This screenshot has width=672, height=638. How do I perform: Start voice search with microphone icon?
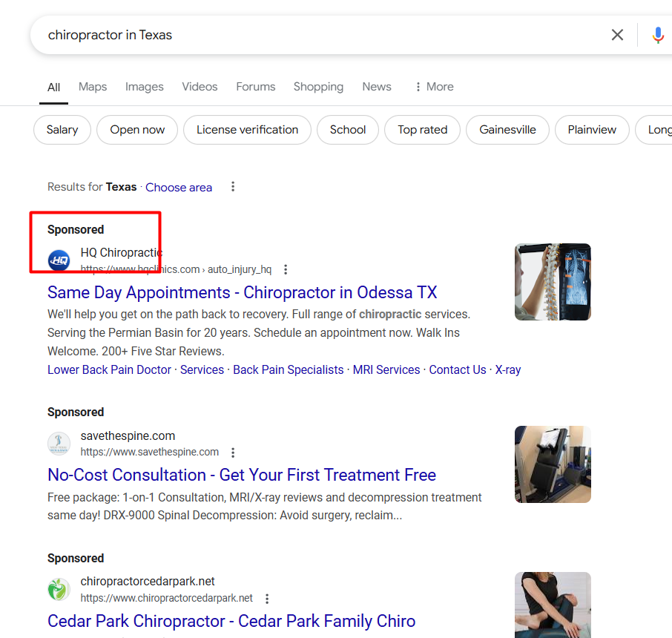click(x=658, y=35)
